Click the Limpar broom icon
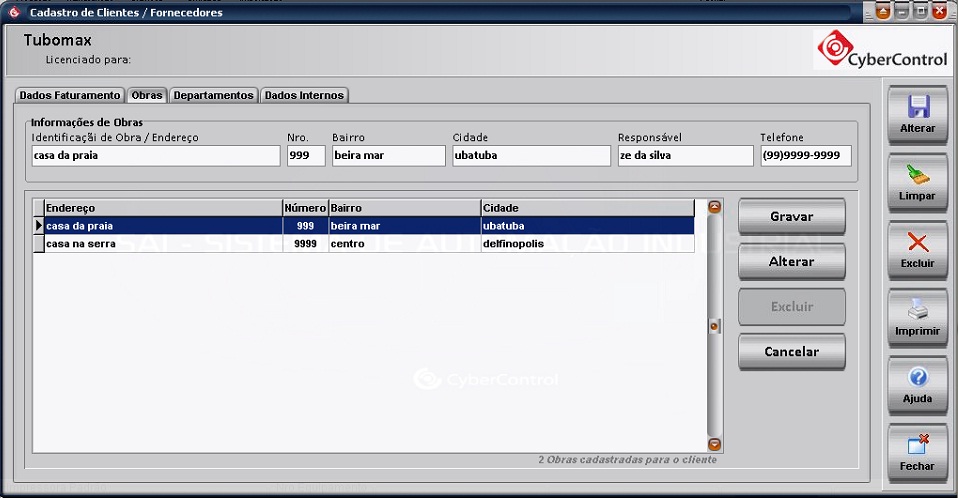958x498 pixels. coord(917,175)
